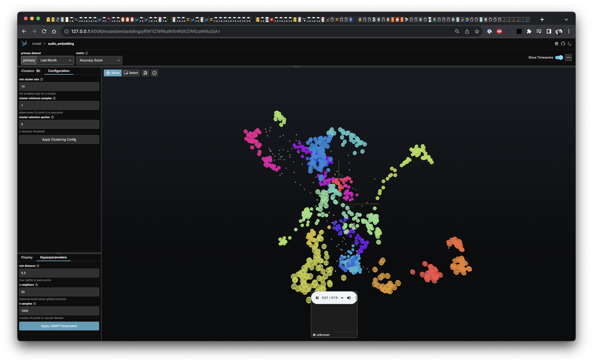Viewport: 593px width, 364px height.
Task: Click Apply Clustering Config button
Action: [59, 139]
